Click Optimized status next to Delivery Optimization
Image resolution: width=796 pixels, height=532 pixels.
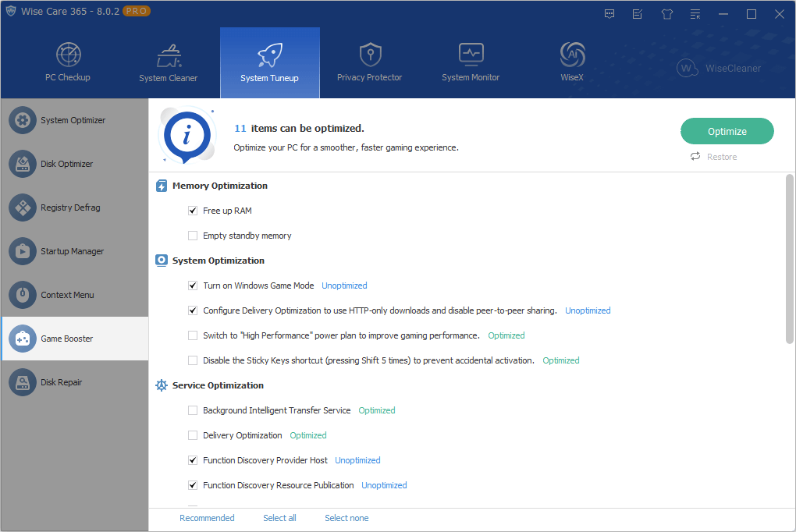(308, 435)
